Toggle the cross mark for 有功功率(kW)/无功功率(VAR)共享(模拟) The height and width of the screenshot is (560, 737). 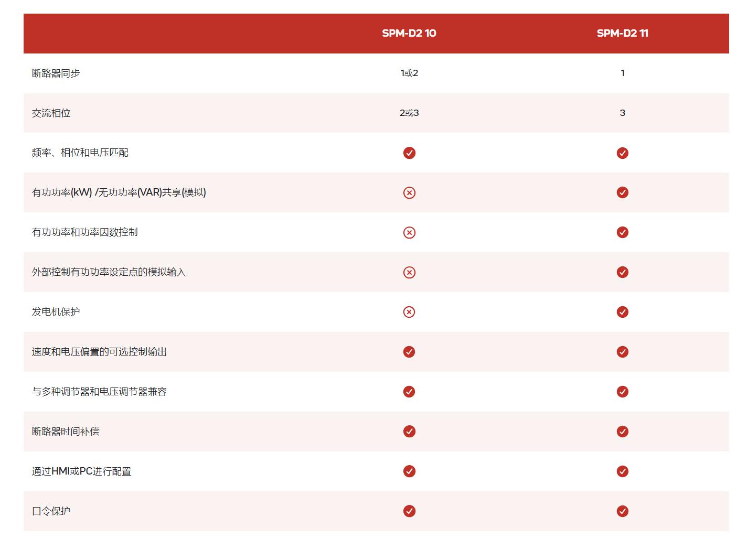(409, 192)
